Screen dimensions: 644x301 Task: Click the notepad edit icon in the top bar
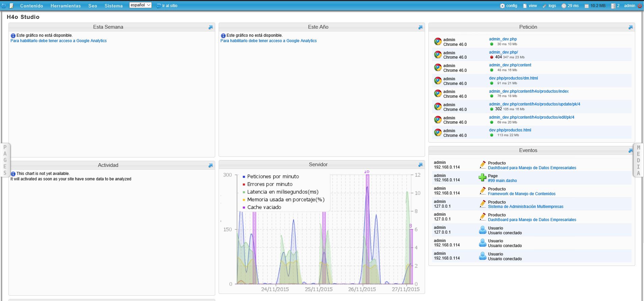click(11, 6)
